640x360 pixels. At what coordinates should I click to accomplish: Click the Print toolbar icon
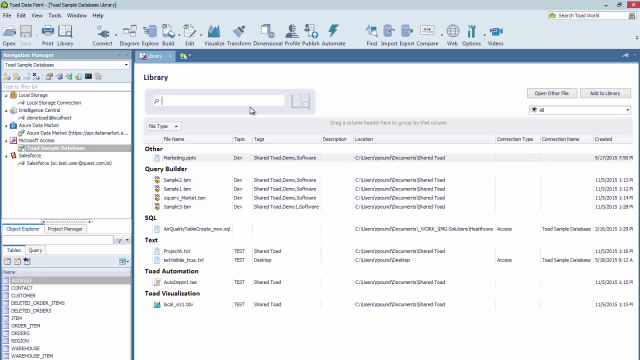(47, 35)
